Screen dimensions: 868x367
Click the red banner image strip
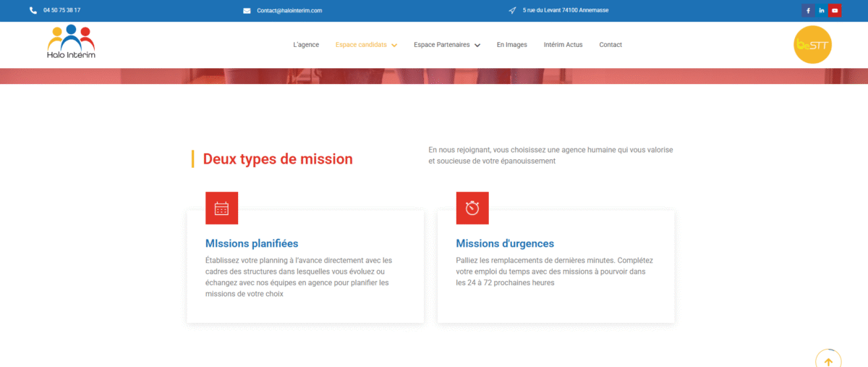click(434, 76)
